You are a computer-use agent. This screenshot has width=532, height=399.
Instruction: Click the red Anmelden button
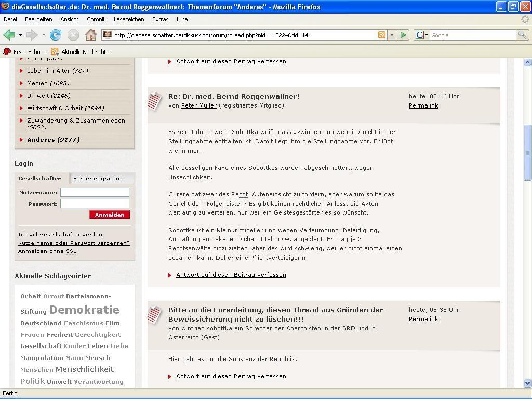coord(109,215)
